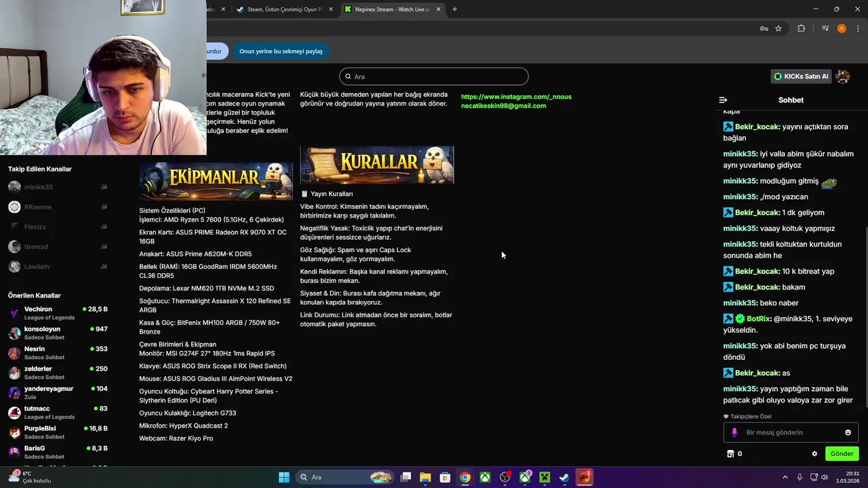Open recommended channel BarisG

(58, 452)
